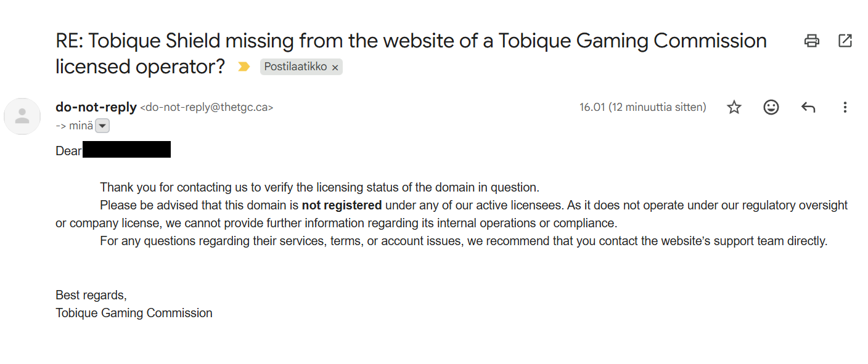
Task: Expand recipient details arrow next to minä
Action: (x=103, y=126)
